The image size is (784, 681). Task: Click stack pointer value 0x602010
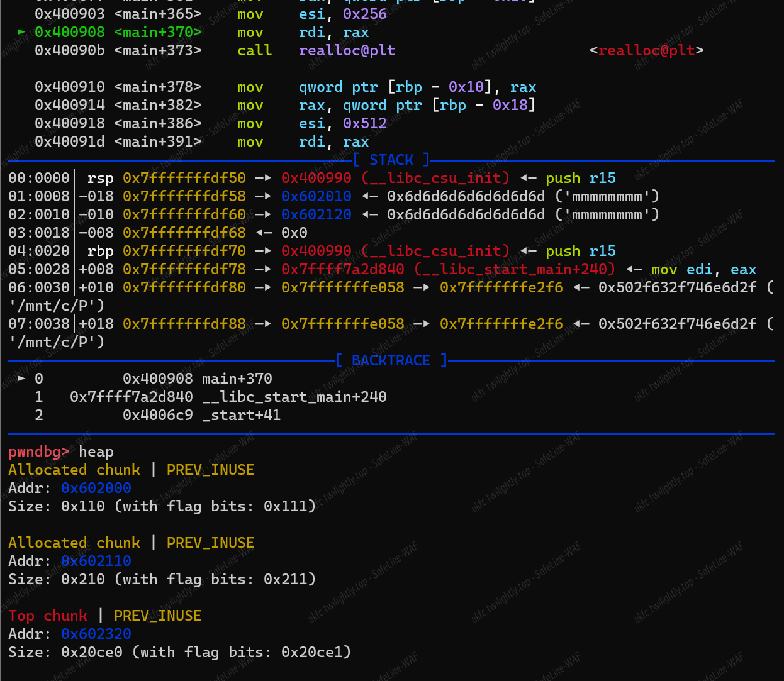[316, 196]
